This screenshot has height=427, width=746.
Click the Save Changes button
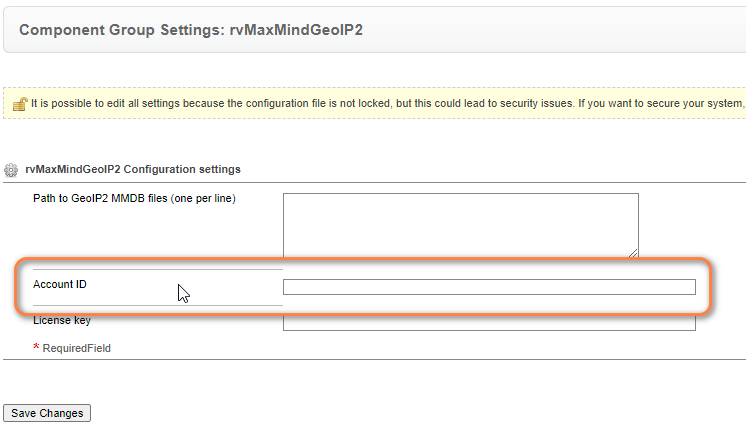pos(47,413)
